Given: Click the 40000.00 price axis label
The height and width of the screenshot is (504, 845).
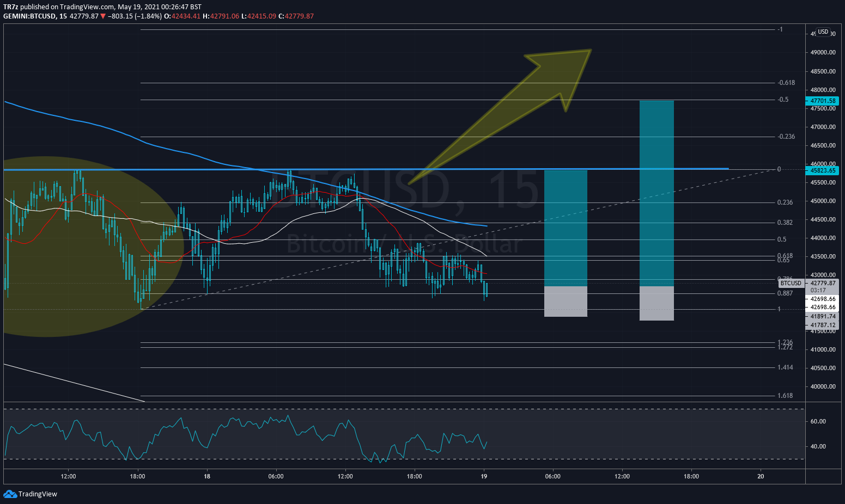Looking at the screenshot, I should (823, 386).
